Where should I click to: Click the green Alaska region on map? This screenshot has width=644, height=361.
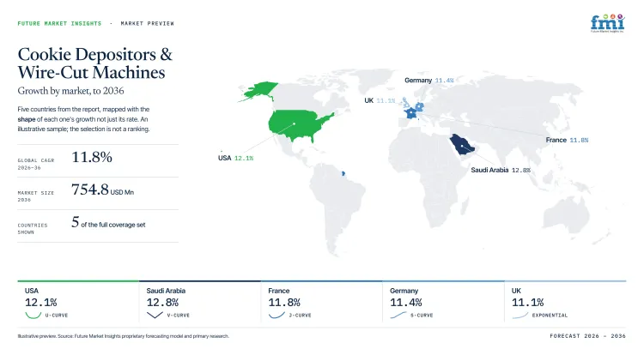click(258, 91)
